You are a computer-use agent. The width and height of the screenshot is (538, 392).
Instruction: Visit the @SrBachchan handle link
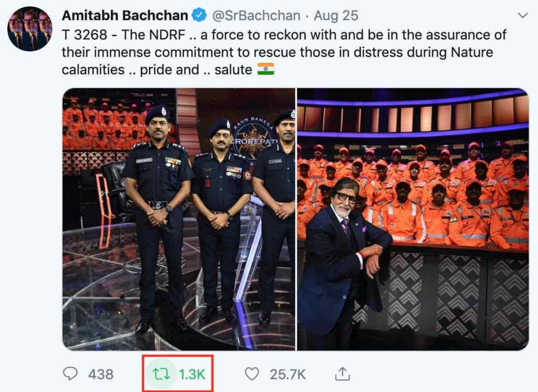pyautogui.click(x=257, y=16)
